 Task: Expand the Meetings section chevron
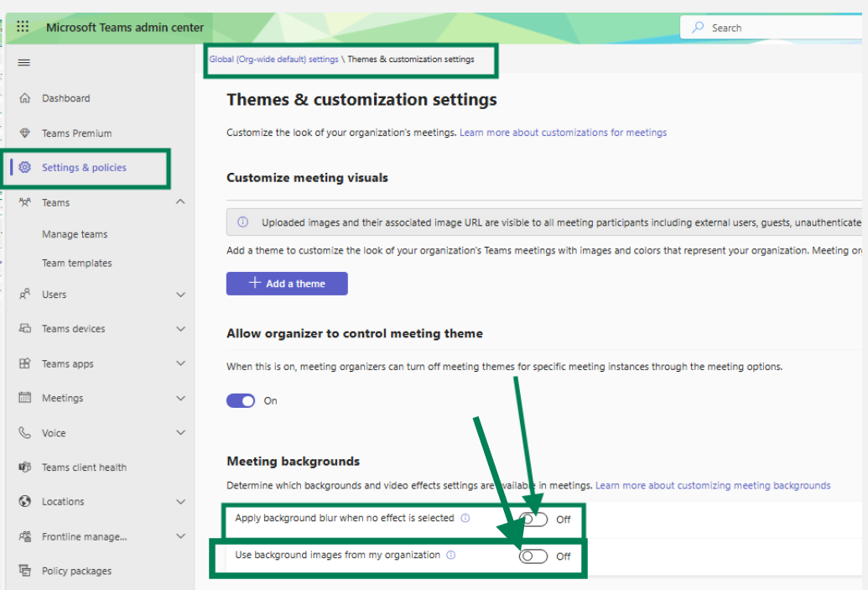coord(180,399)
